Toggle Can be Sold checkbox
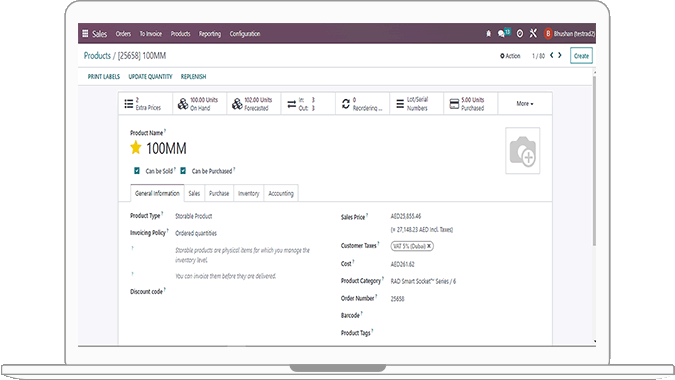The height and width of the screenshot is (380, 675). pos(137,171)
